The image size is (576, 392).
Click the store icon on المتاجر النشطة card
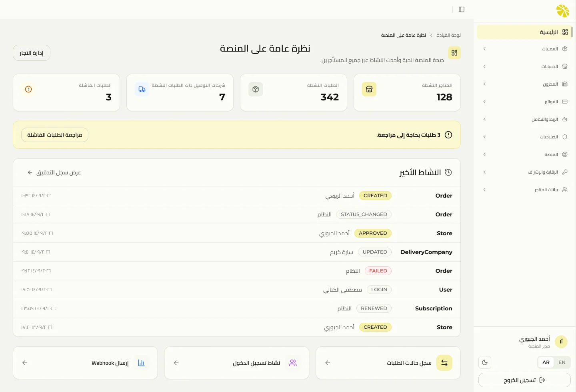369,89
